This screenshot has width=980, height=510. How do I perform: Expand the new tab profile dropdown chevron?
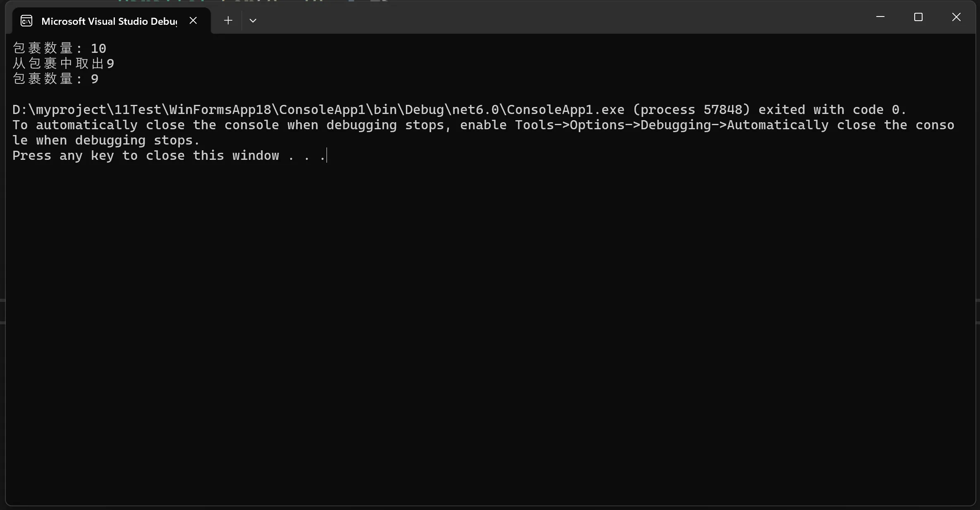pyautogui.click(x=253, y=21)
